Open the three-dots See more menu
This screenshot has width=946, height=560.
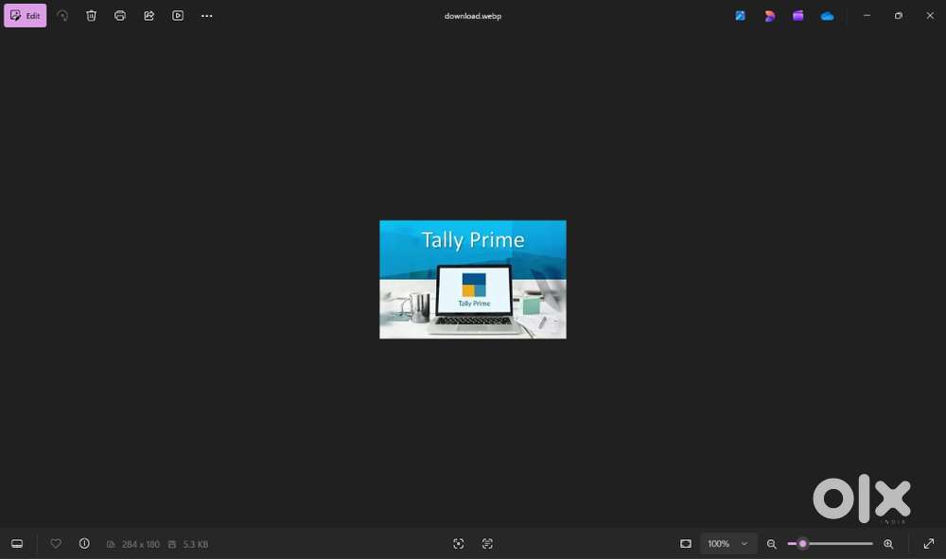click(x=207, y=16)
